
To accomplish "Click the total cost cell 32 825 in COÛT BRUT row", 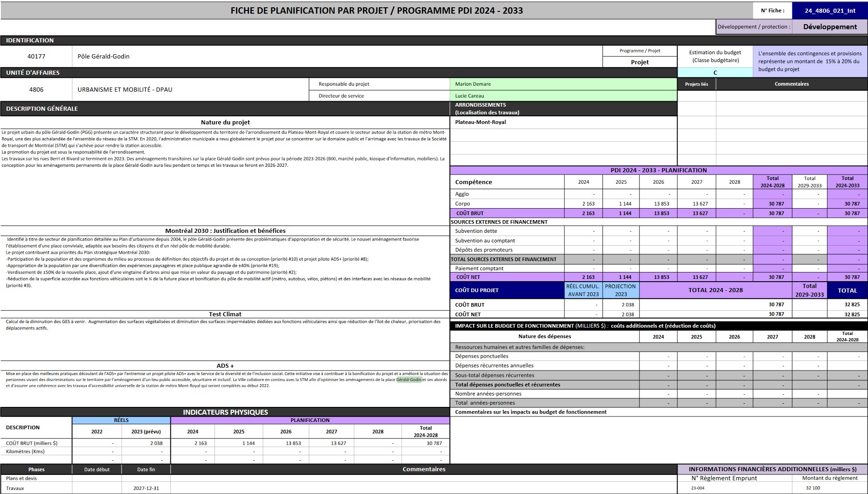I will 848,304.
